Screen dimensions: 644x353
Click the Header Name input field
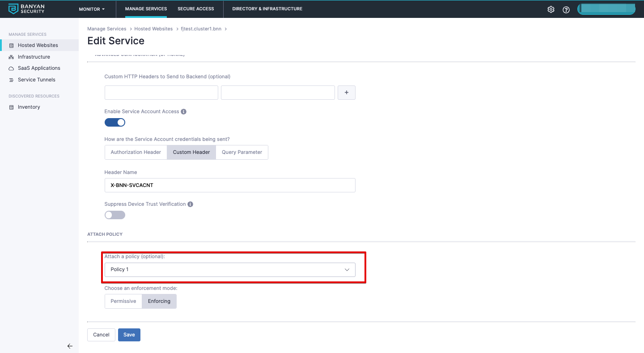230,185
